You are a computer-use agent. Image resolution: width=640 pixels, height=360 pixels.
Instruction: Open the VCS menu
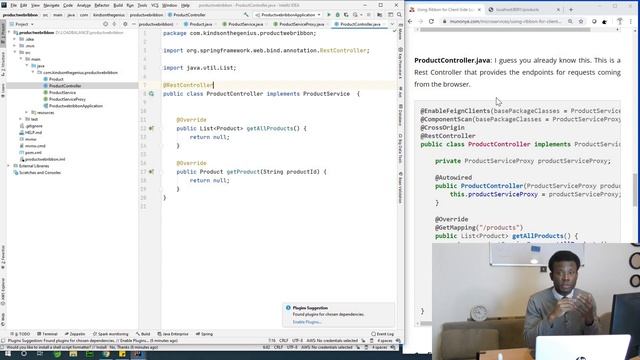click(155, 5)
